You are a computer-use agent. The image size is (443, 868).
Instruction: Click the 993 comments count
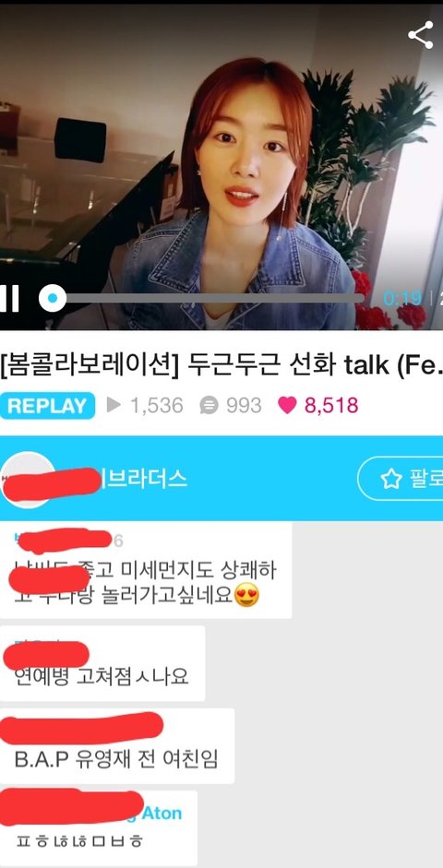point(244,406)
